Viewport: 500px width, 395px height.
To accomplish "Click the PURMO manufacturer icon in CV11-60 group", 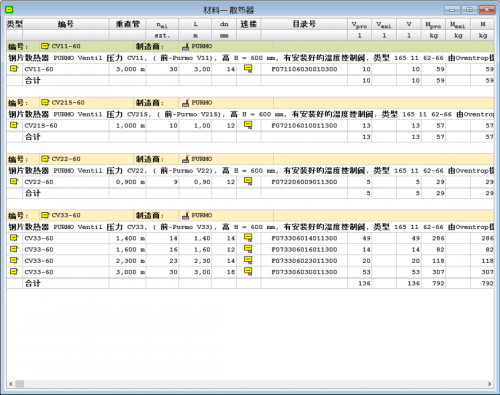I will click(186, 46).
